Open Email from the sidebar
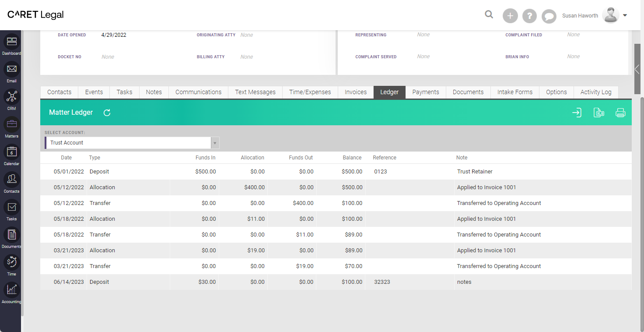 [x=12, y=69]
